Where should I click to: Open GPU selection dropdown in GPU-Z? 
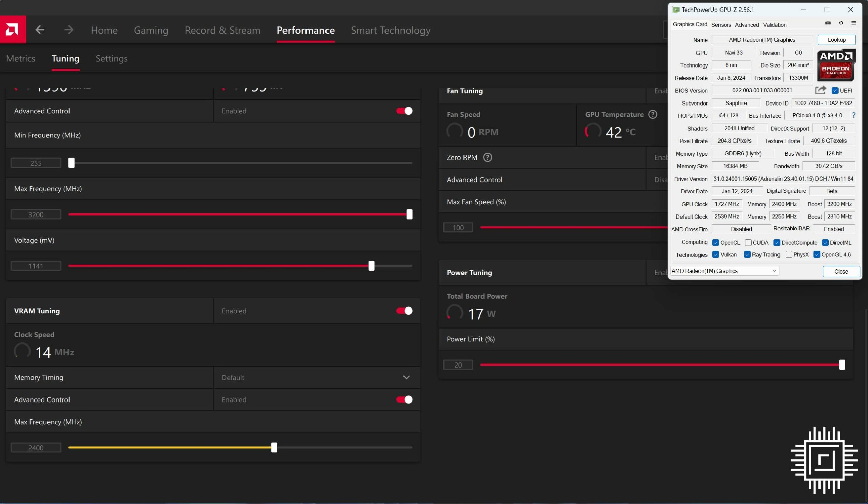coord(725,271)
